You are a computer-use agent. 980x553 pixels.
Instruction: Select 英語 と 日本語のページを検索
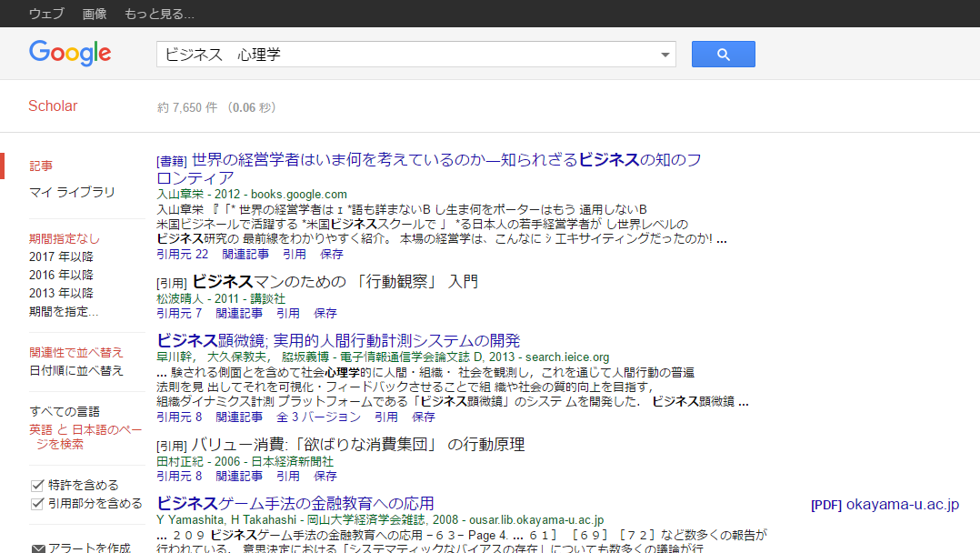(85, 437)
